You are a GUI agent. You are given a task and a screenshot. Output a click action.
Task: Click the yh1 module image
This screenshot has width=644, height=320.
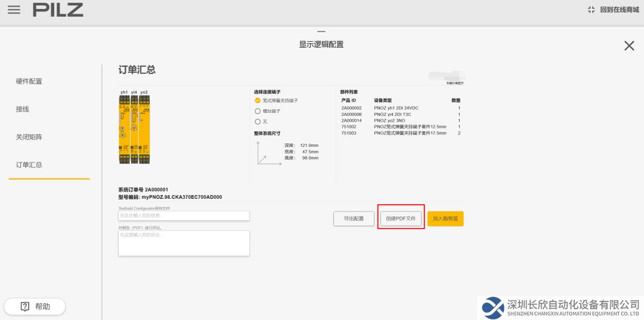(124, 129)
